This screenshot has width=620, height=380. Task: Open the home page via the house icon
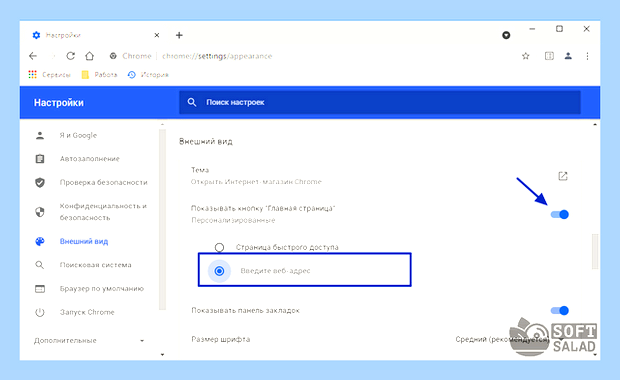pos(90,56)
